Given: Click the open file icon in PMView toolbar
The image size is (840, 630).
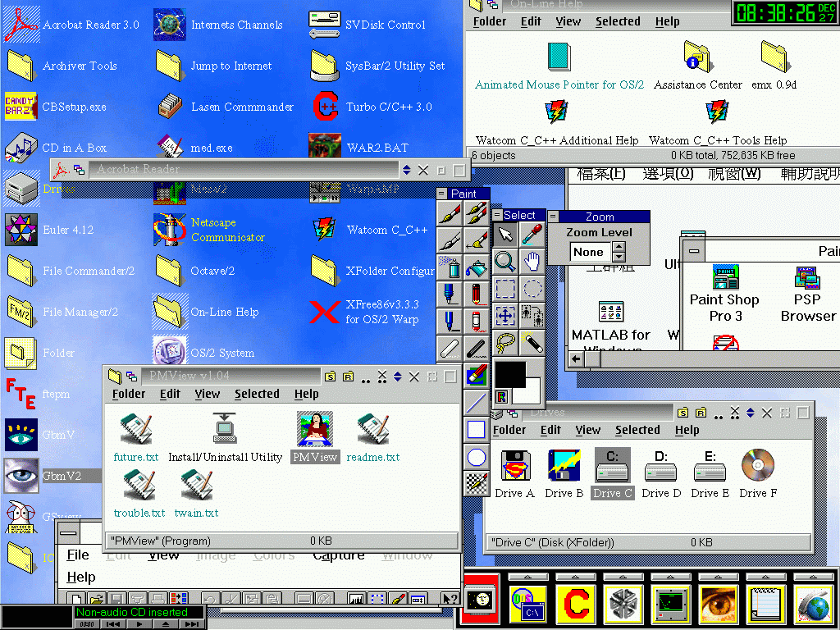Looking at the screenshot, I should point(97,598).
